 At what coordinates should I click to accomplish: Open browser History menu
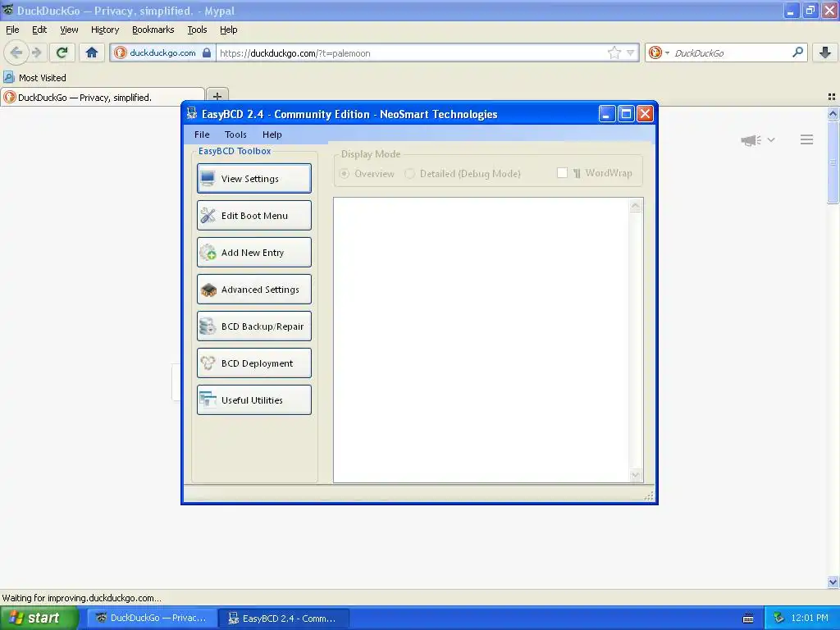point(105,30)
